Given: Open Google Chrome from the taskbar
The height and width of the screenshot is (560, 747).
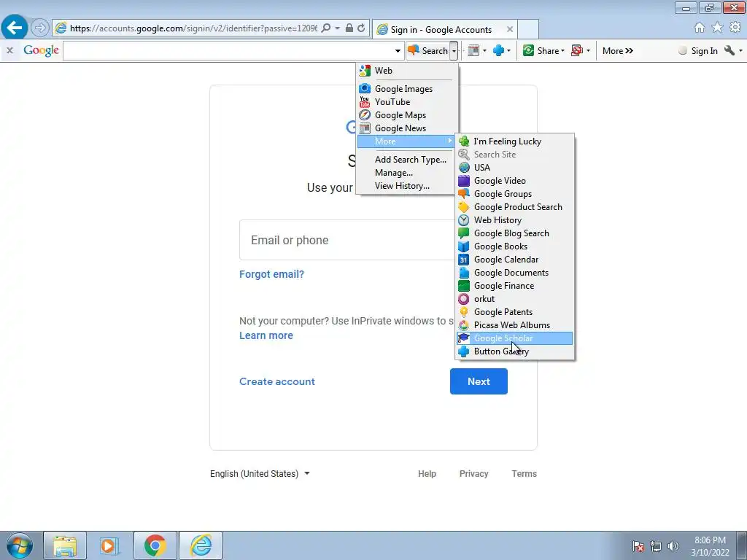Looking at the screenshot, I should tap(155, 545).
